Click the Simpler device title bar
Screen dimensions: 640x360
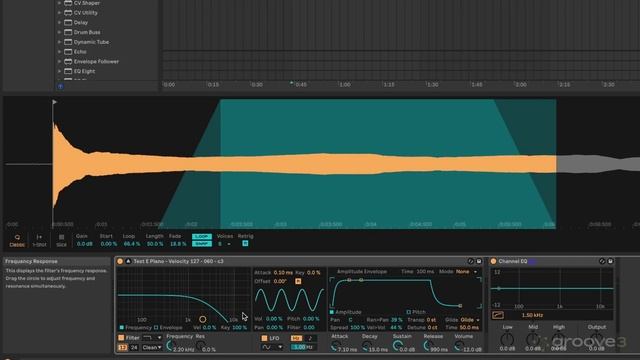pyautogui.click(x=299, y=261)
